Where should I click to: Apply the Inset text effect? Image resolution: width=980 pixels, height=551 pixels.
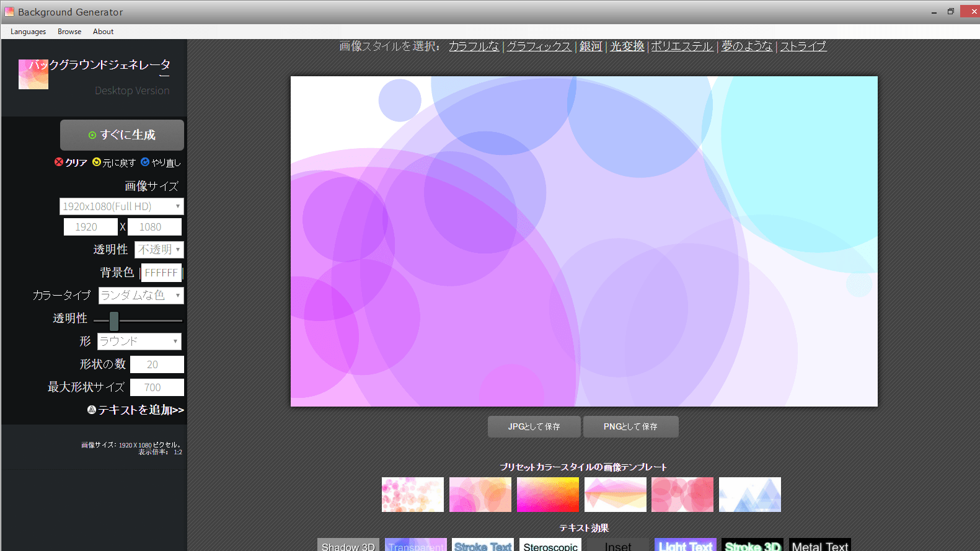point(618,545)
